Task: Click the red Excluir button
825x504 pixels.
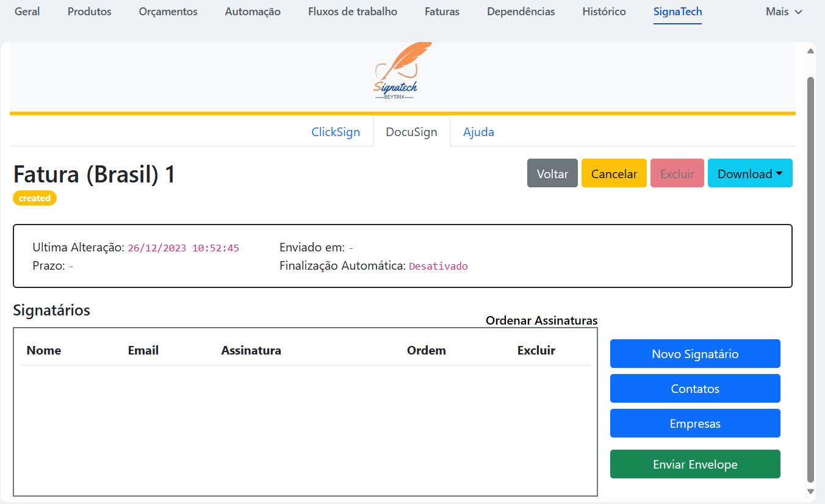Action: (x=677, y=174)
